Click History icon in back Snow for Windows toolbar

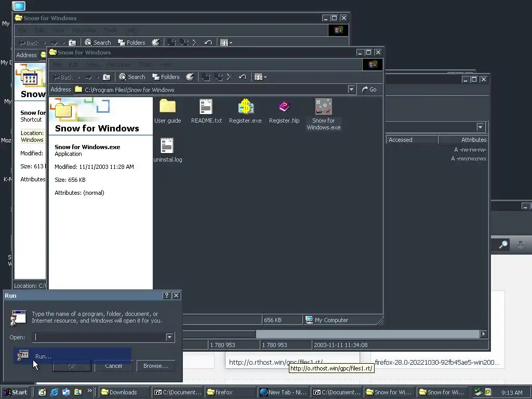click(x=156, y=43)
